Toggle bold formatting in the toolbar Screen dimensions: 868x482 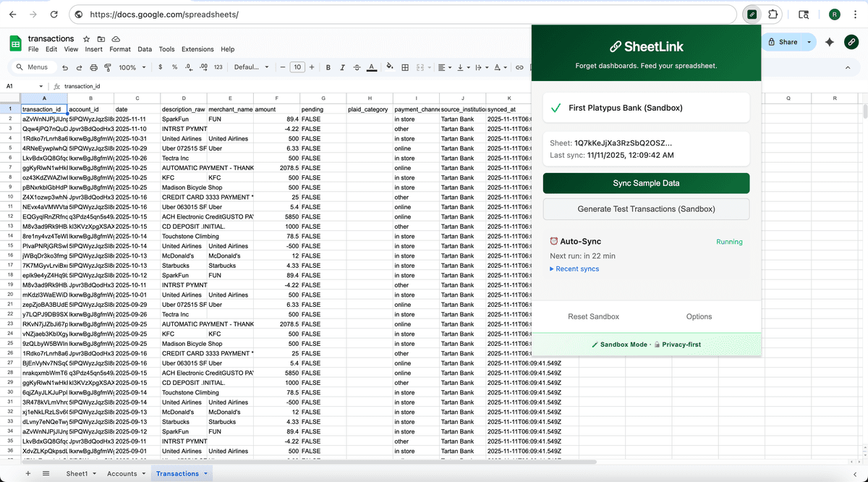point(328,67)
